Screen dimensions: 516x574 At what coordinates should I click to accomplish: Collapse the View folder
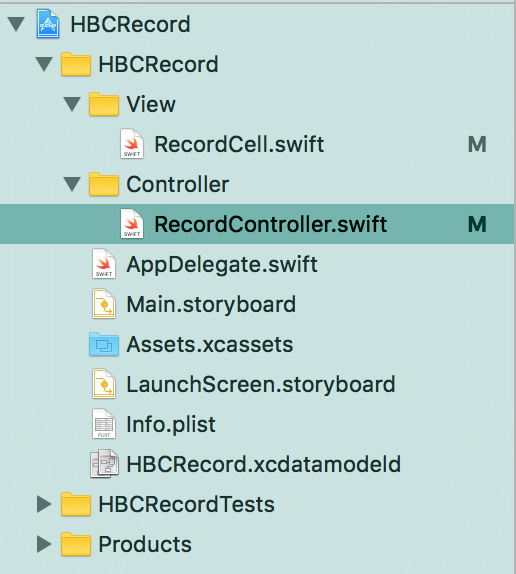(72, 104)
